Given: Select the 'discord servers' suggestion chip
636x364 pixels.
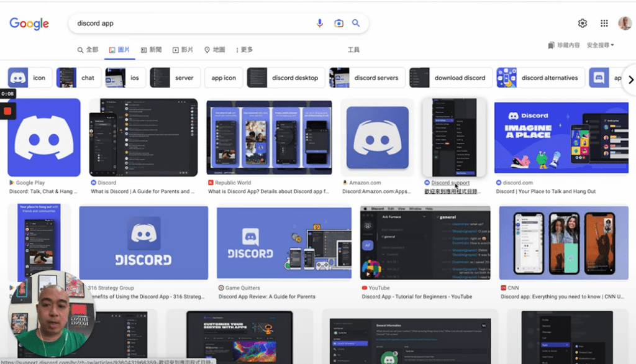Looking at the screenshot, I should tap(367, 78).
